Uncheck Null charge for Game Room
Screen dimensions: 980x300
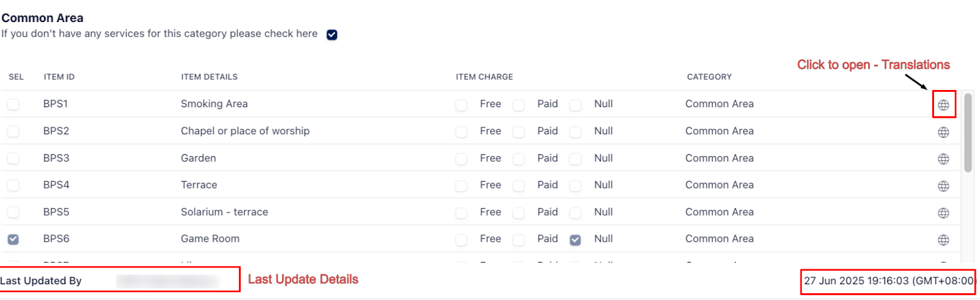point(575,240)
